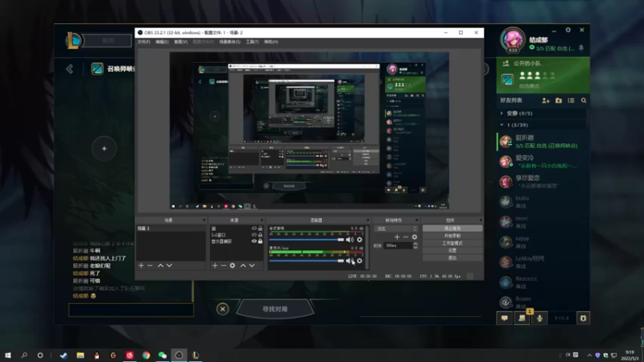Open 场景集合(S) menu in OBS
Viewport: 644px width, 362px height.
(x=229, y=42)
